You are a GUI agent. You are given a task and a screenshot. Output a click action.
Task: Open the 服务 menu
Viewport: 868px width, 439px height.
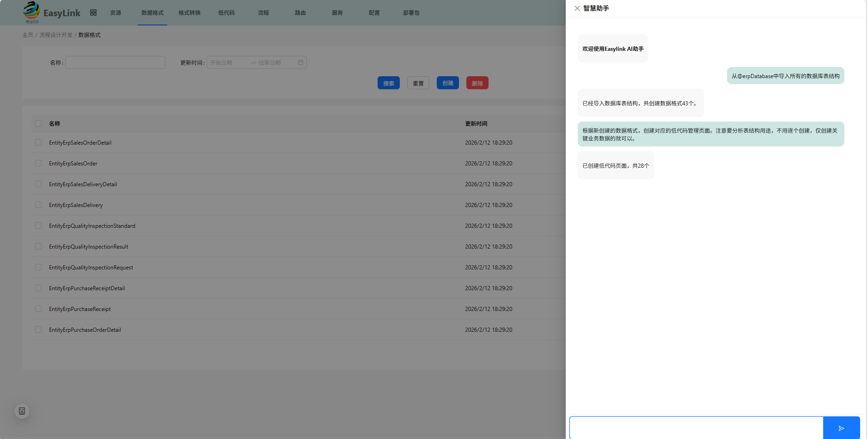pos(337,13)
